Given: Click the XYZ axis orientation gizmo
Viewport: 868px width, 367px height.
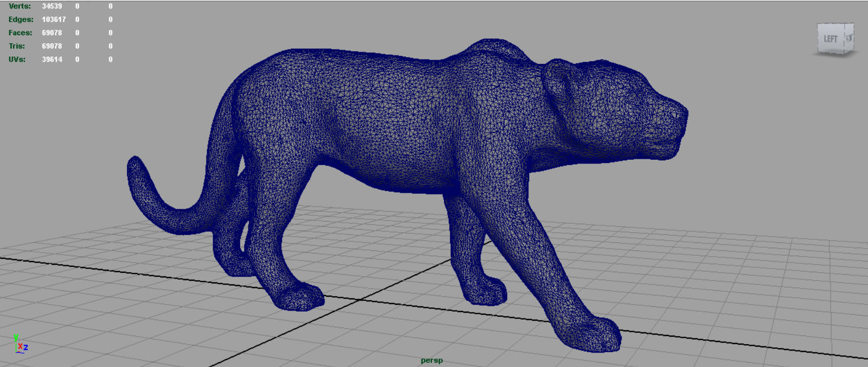Looking at the screenshot, I should click(x=20, y=345).
